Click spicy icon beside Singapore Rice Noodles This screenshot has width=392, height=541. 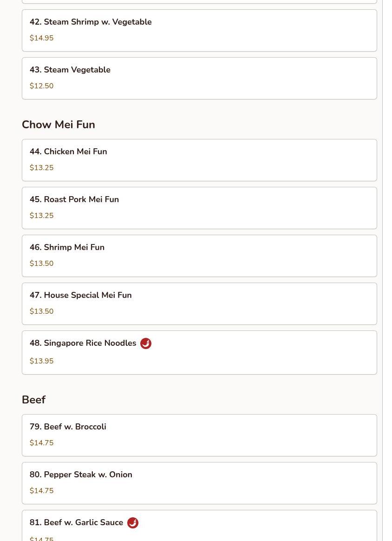click(145, 343)
